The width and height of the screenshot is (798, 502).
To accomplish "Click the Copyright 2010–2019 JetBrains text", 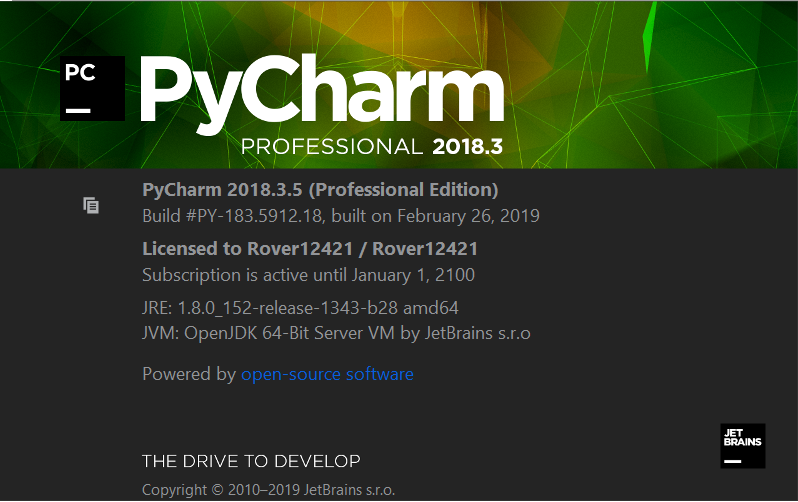I will tap(269, 490).
